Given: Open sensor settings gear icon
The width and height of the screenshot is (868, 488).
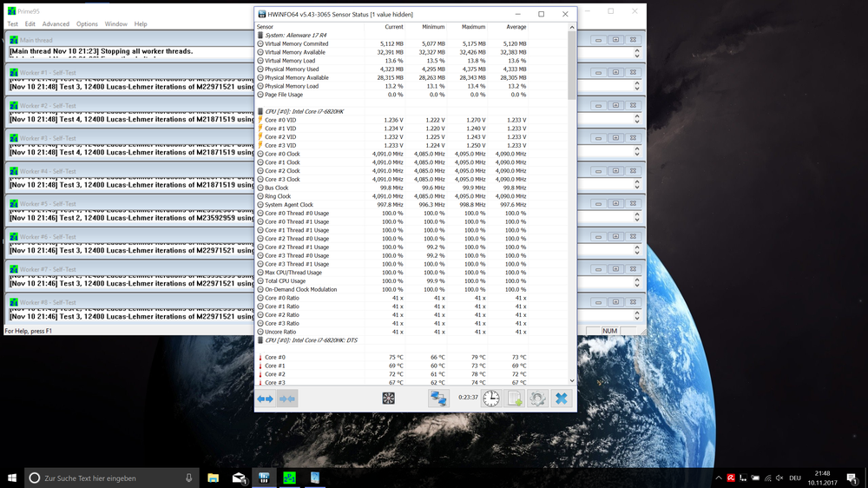Looking at the screenshot, I should pyautogui.click(x=537, y=399).
